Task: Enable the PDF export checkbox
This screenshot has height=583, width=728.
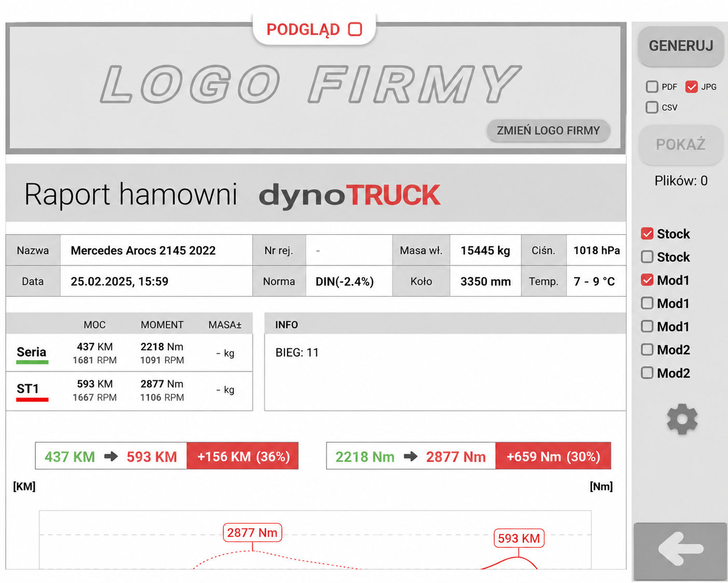Action: (652, 87)
